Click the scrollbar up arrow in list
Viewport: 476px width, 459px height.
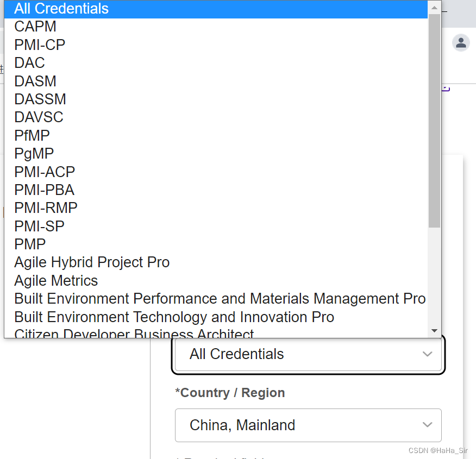coord(434,8)
